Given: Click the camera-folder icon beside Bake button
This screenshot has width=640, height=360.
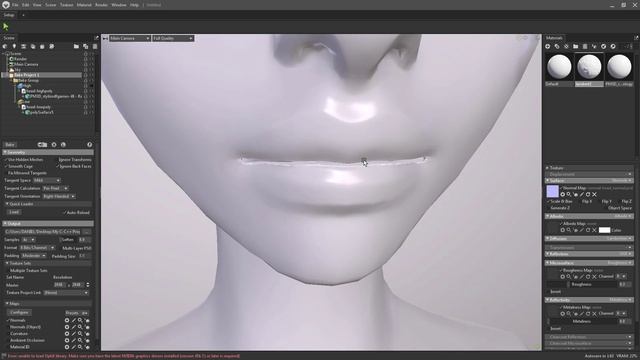Looking at the screenshot, I should click(x=42, y=144).
